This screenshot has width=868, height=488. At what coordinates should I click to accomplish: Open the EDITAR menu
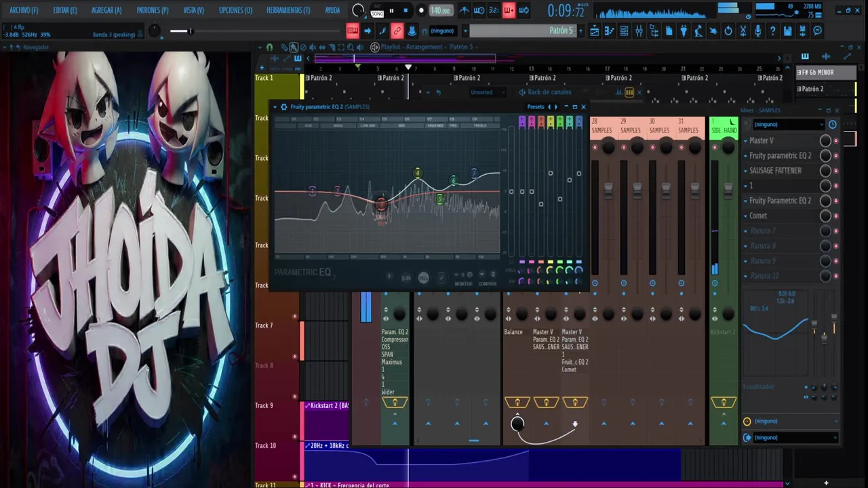(x=65, y=10)
